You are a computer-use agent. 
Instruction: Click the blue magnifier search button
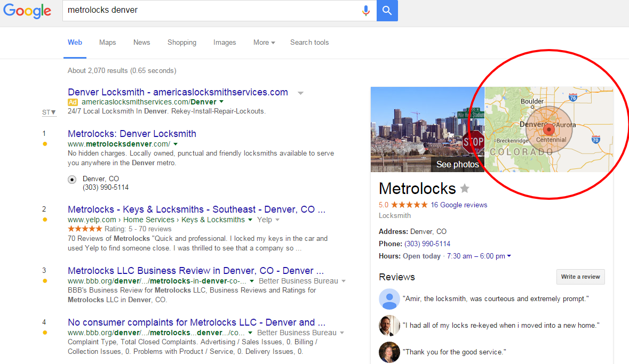pos(387,11)
